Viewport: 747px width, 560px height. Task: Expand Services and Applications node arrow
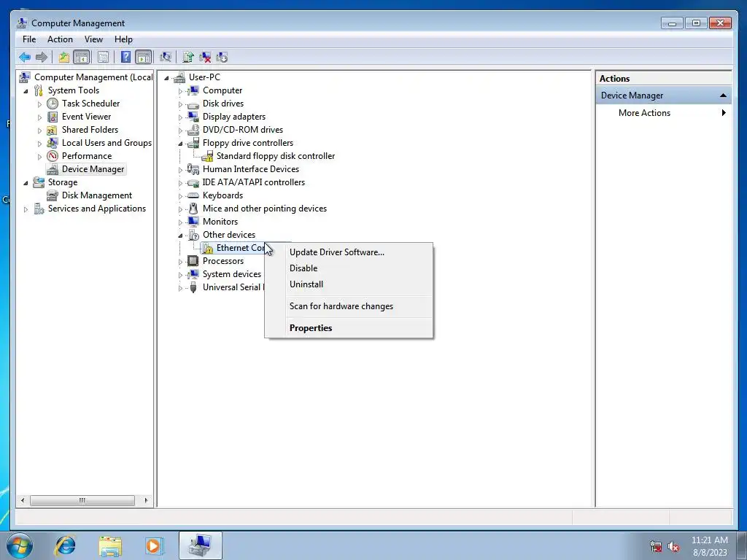26,209
